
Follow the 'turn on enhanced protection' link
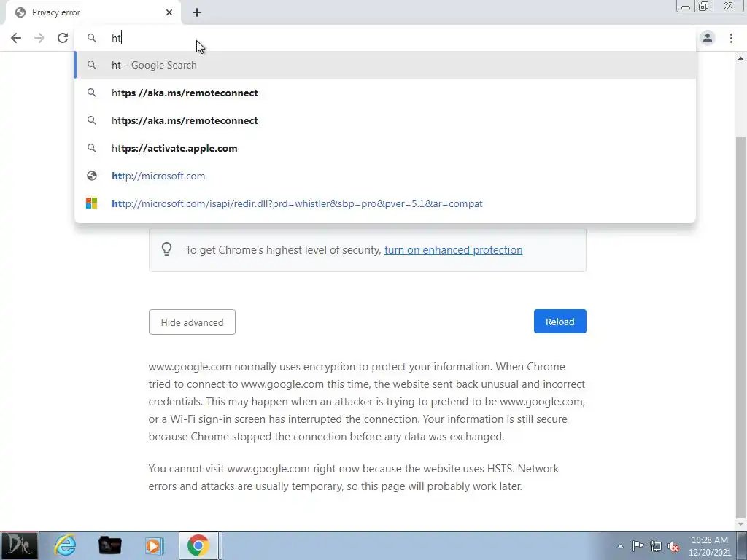(453, 250)
